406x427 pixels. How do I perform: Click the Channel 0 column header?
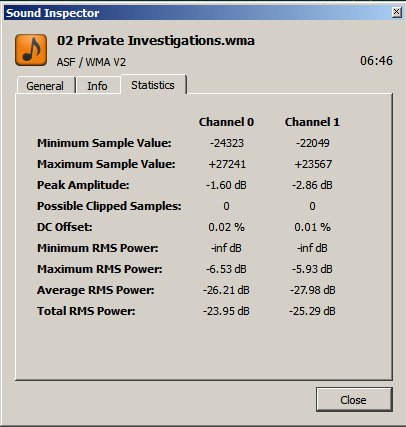tap(226, 122)
